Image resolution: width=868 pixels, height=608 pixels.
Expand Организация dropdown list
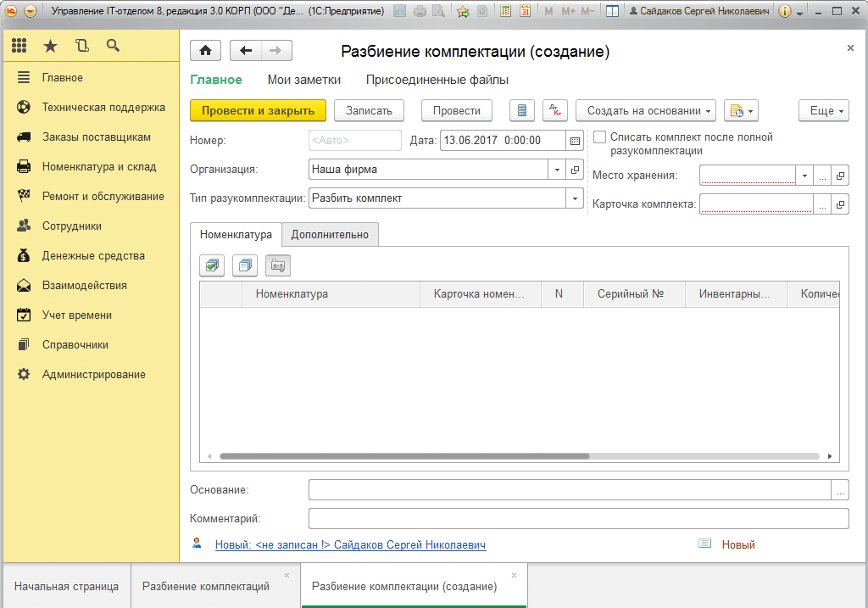click(558, 170)
